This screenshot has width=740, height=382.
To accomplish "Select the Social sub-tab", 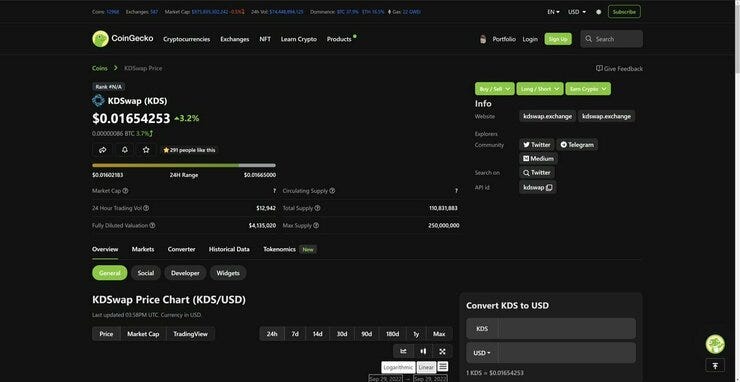I will tap(146, 273).
